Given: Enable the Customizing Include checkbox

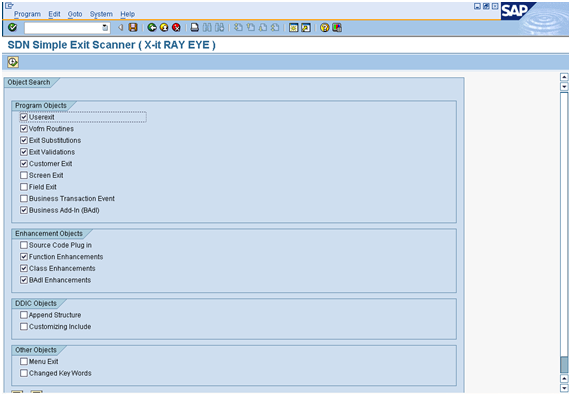Looking at the screenshot, I should tap(24, 326).
